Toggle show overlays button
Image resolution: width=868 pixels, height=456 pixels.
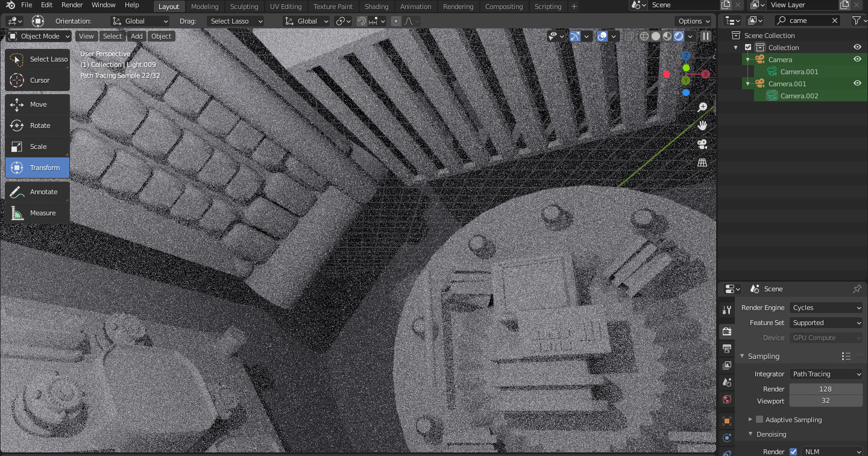coord(602,36)
